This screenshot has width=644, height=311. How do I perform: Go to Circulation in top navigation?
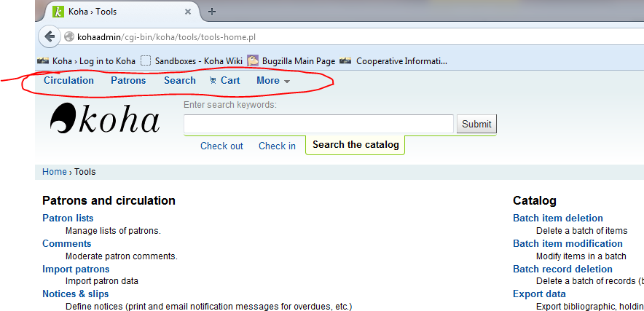pos(68,81)
